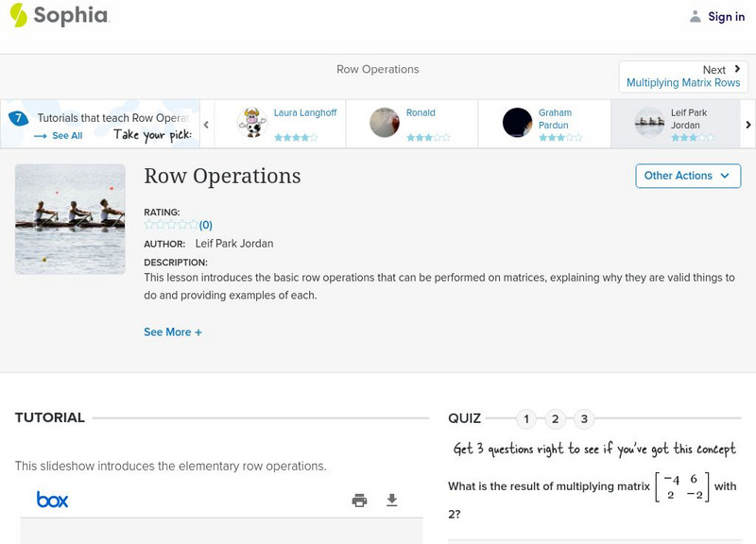Viewport: 756px width, 544px height.
Task: Click the Sophia logo
Action: (60, 15)
